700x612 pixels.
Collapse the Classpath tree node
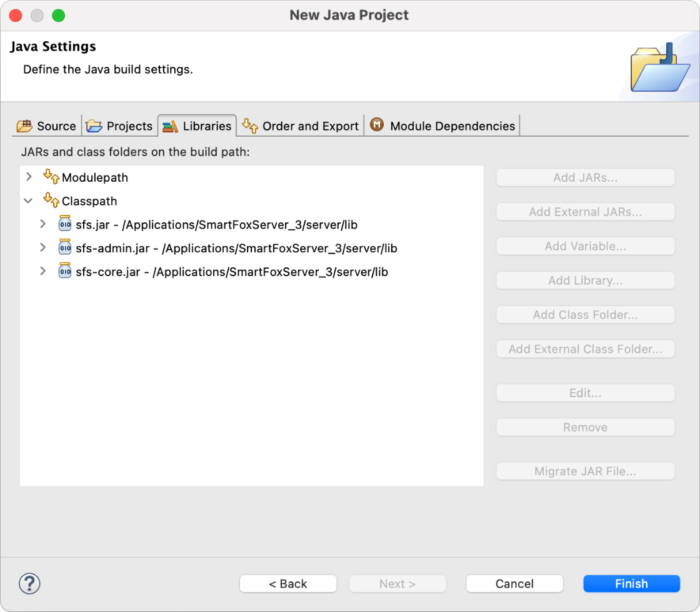click(29, 201)
